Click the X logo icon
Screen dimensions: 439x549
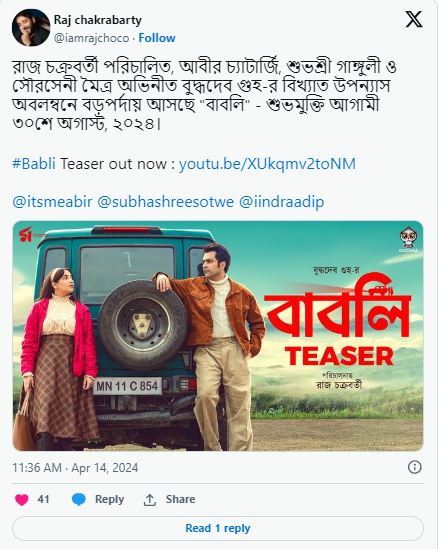pyautogui.click(x=413, y=19)
